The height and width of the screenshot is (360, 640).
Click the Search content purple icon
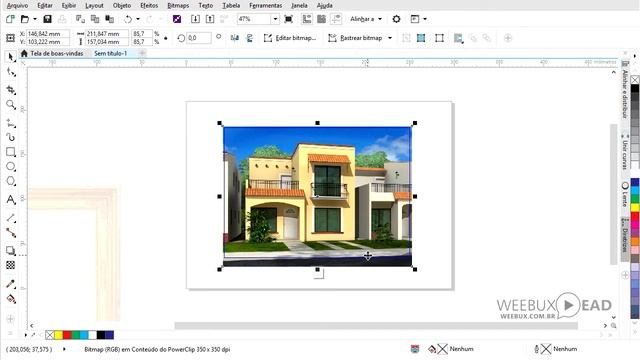(x=177, y=19)
